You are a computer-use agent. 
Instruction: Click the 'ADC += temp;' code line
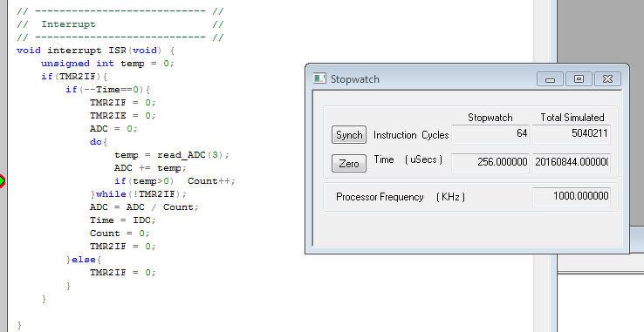150,168
